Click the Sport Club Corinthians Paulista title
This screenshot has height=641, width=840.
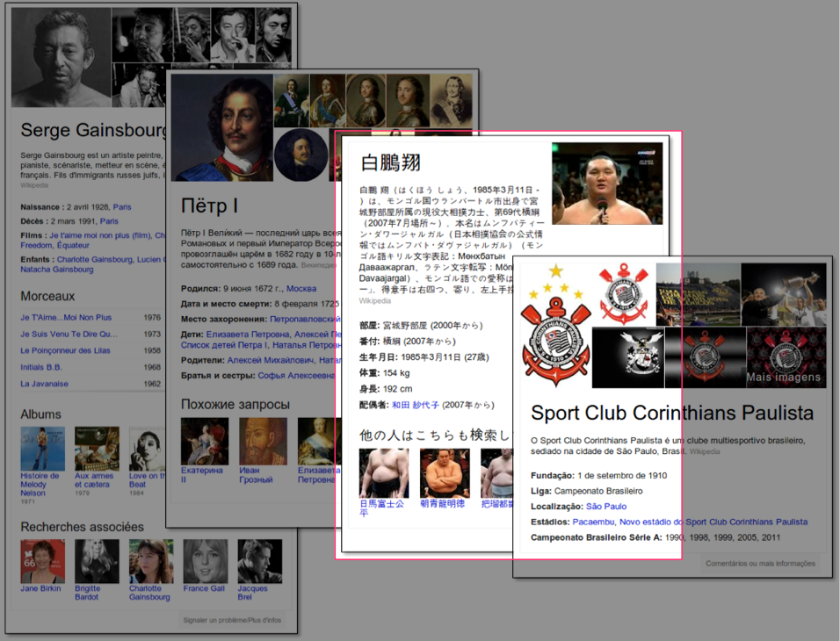[x=672, y=413]
